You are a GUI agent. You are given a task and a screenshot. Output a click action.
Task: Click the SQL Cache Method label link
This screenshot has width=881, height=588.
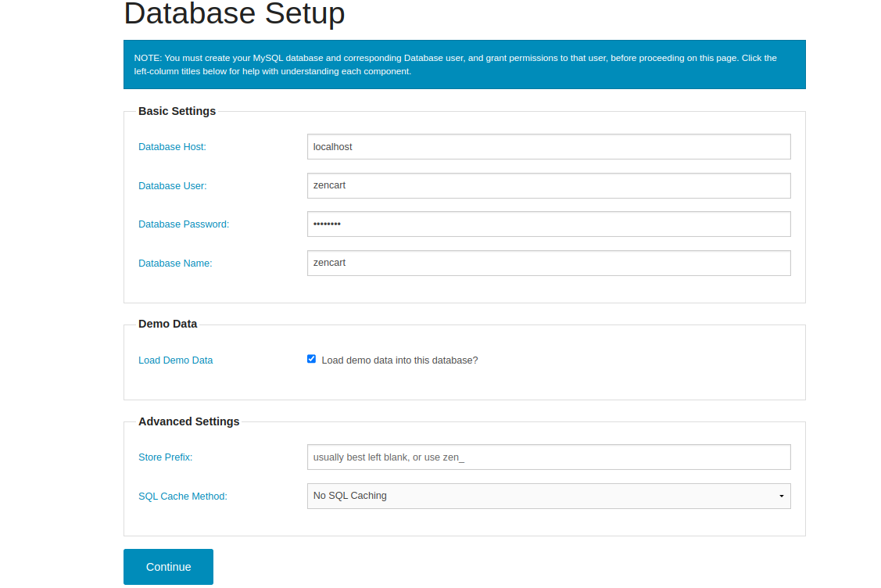(x=182, y=497)
